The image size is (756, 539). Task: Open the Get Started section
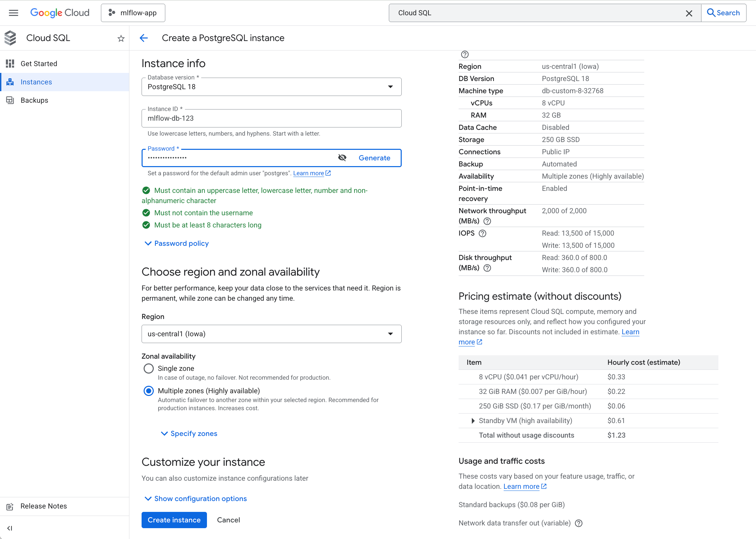(39, 63)
